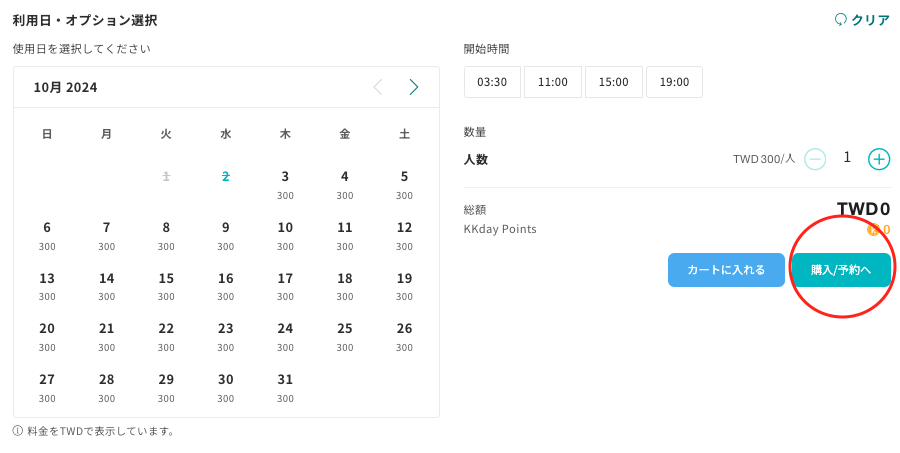Click the クリア reset link

pos(862,20)
